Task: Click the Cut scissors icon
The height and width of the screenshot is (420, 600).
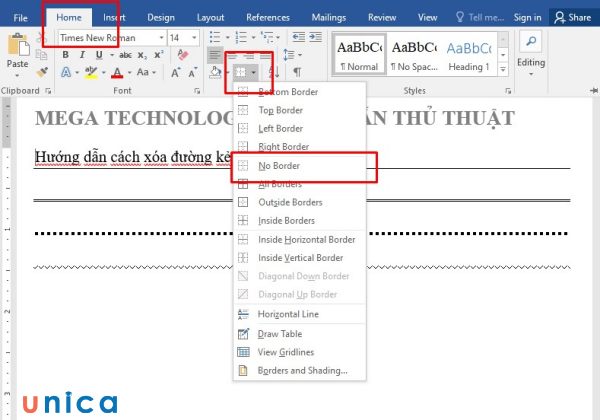Action: 41,38
